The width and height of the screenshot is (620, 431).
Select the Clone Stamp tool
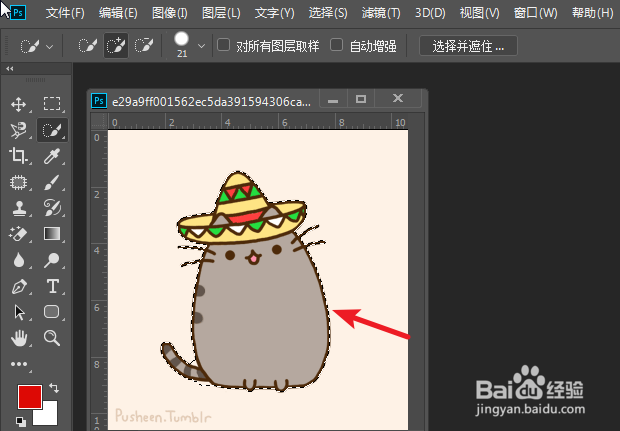click(18, 208)
